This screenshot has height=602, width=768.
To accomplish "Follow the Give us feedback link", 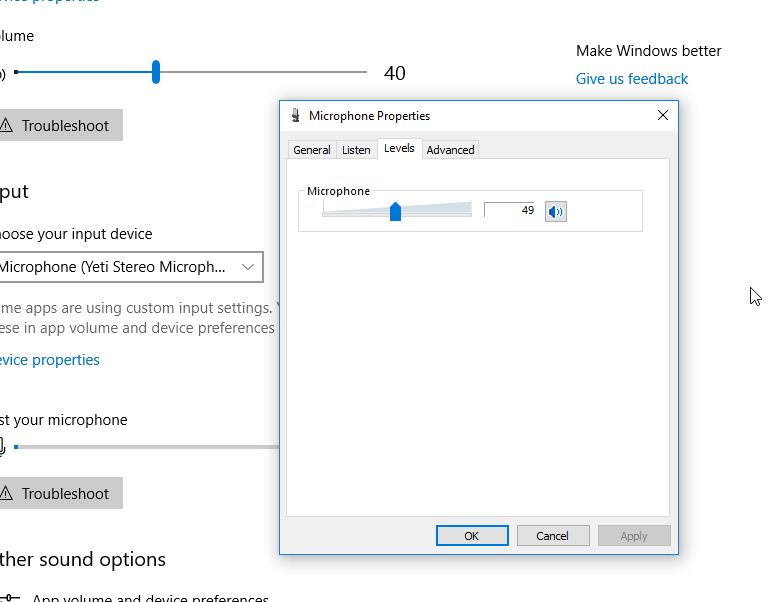I will [x=631, y=79].
